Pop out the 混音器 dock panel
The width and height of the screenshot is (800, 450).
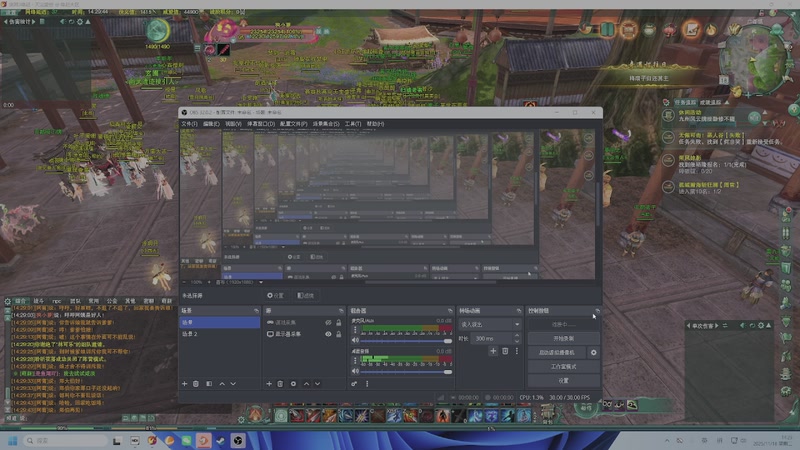(x=450, y=311)
